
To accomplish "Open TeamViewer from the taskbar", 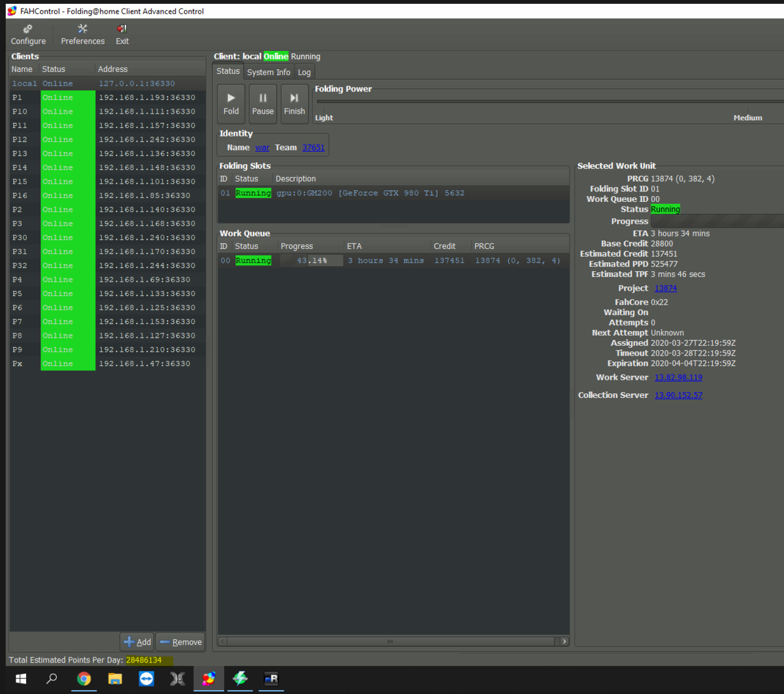I will tap(146, 679).
